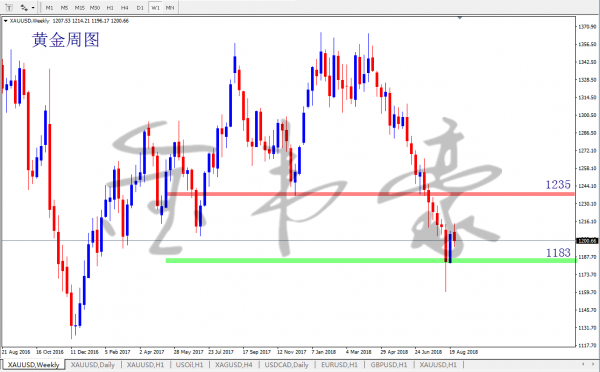Click the current price tag 1200.66 on scale
Screen dimensions: 600x372
587,241
